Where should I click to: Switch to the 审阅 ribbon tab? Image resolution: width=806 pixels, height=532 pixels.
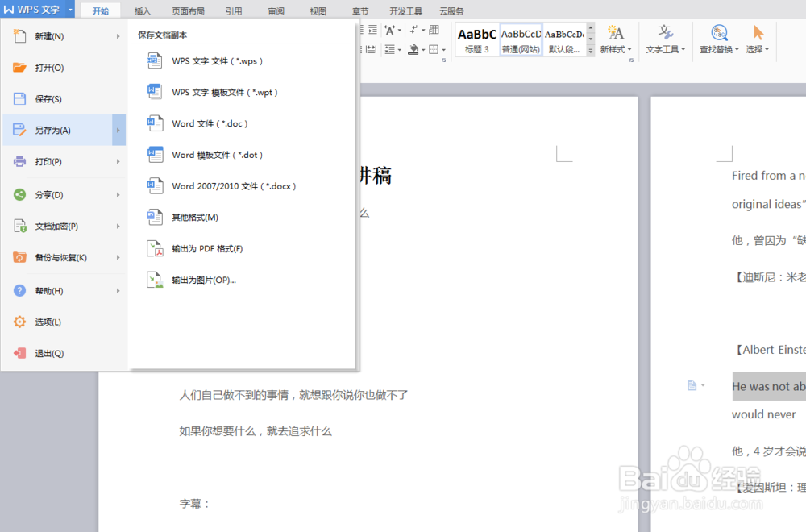coord(276,10)
